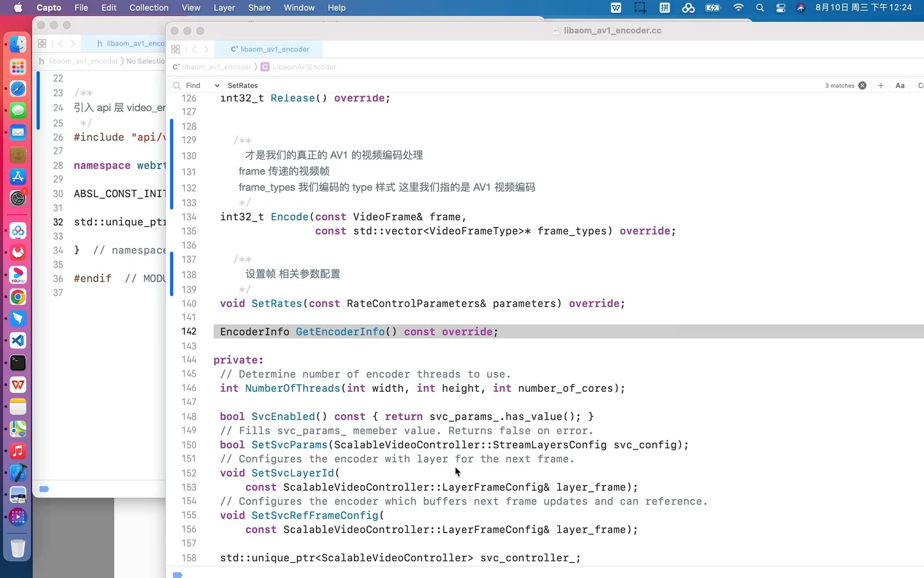Open LibaomAv1Encoder class breadcrumb
Image resolution: width=924 pixels, height=578 pixels.
coord(299,67)
